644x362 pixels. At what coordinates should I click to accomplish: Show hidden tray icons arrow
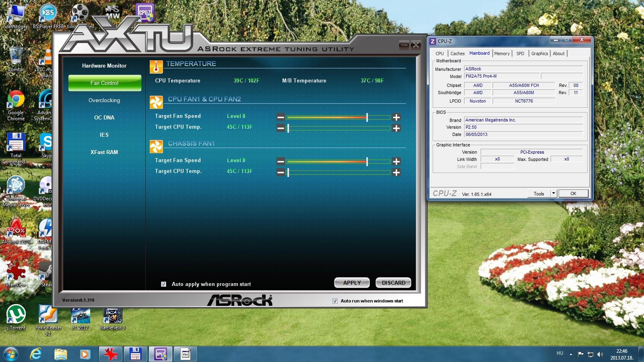click(x=571, y=354)
